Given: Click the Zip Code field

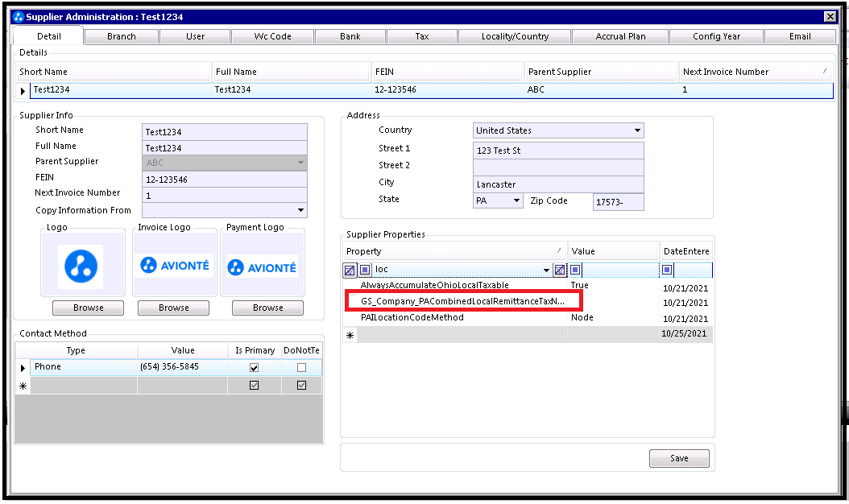Looking at the screenshot, I should coord(619,202).
